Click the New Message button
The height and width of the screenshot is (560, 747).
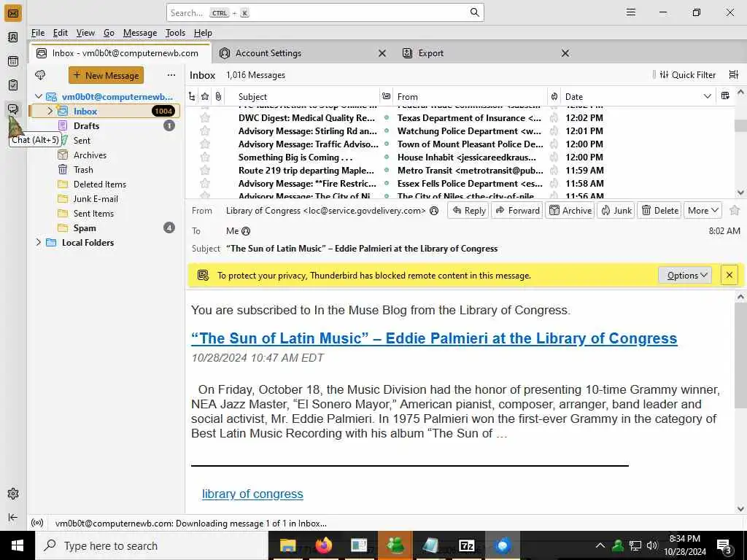(107, 75)
